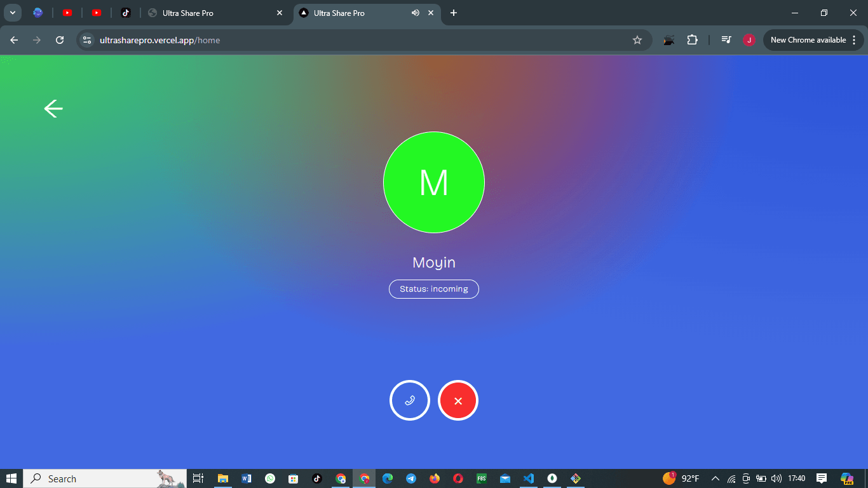Mute the audio on active tab
This screenshot has height=488, width=868.
(x=416, y=13)
